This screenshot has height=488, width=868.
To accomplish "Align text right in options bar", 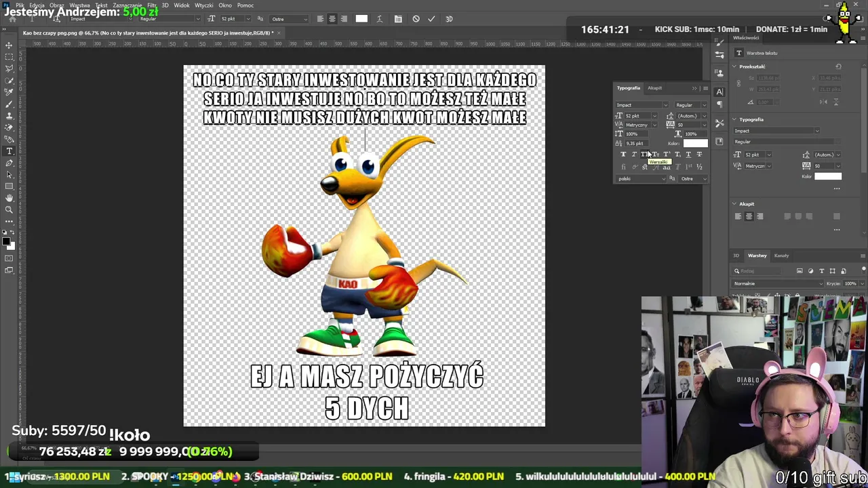I will pos(344,19).
